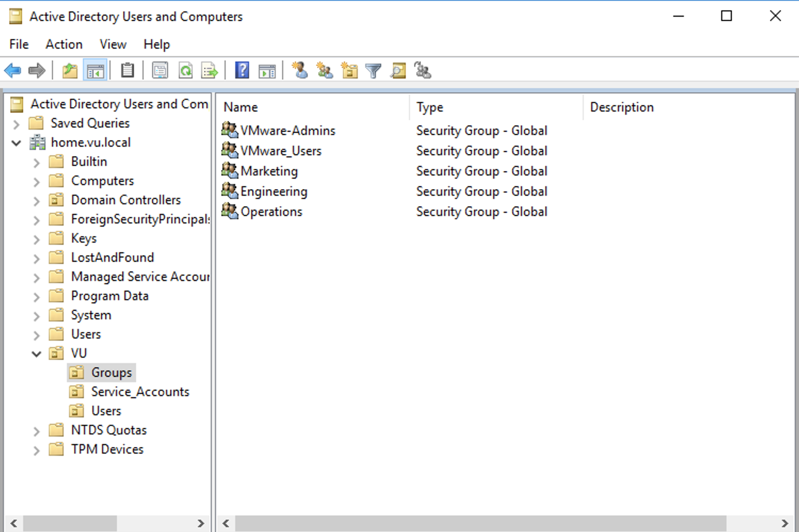799x532 pixels.
Task: Click the VMware-Admins group icon
Action: click(230, 130)
